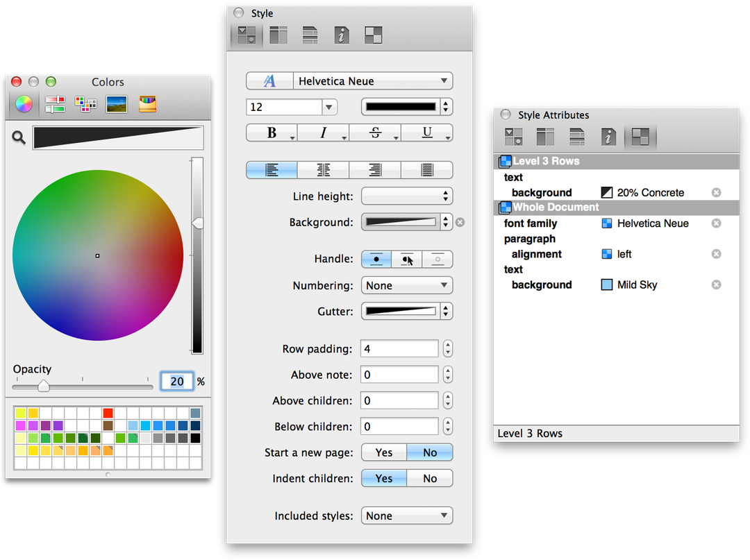Select rows tab in Style Attributes window

coord(577,137)
